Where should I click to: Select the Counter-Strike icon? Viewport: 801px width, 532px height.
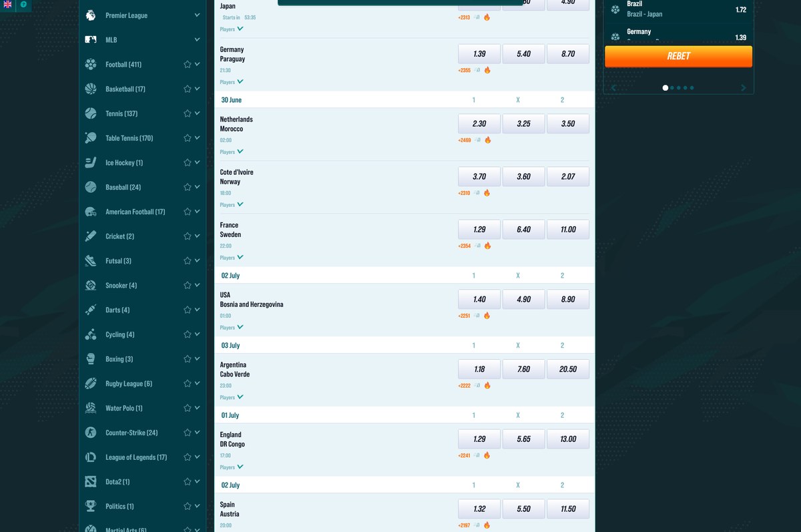91,433
